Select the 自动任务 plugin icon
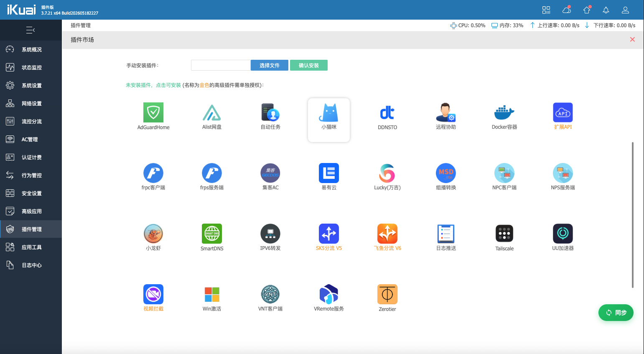The width and height of the screenshot is (644, 354). click(x=270, y=112)
